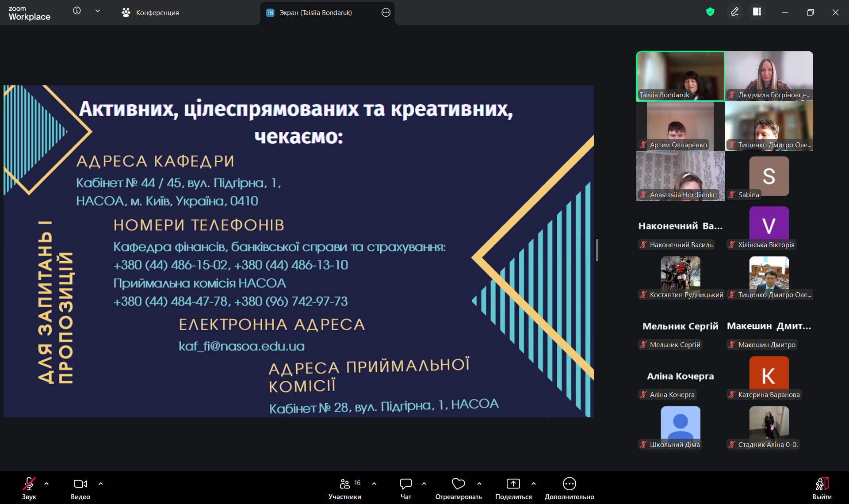
Task: Expand share options arrow beside Поделиться
Action: click(x=534, y=484)
